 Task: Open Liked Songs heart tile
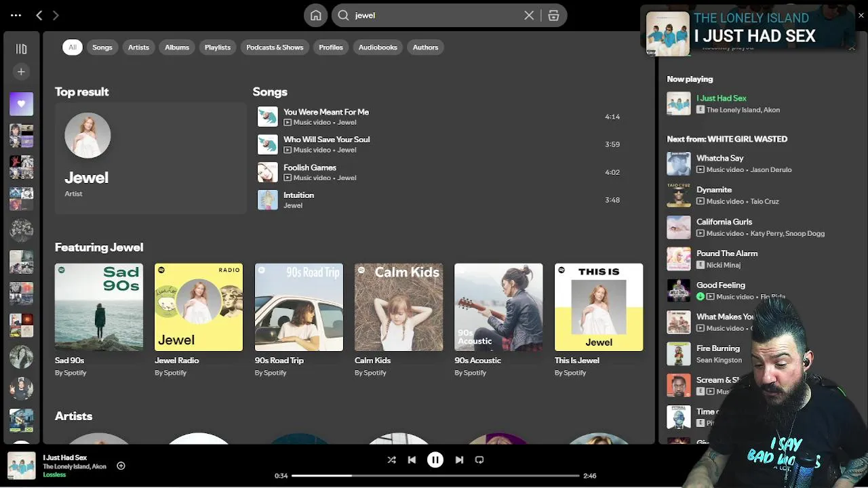coord(21,104)
